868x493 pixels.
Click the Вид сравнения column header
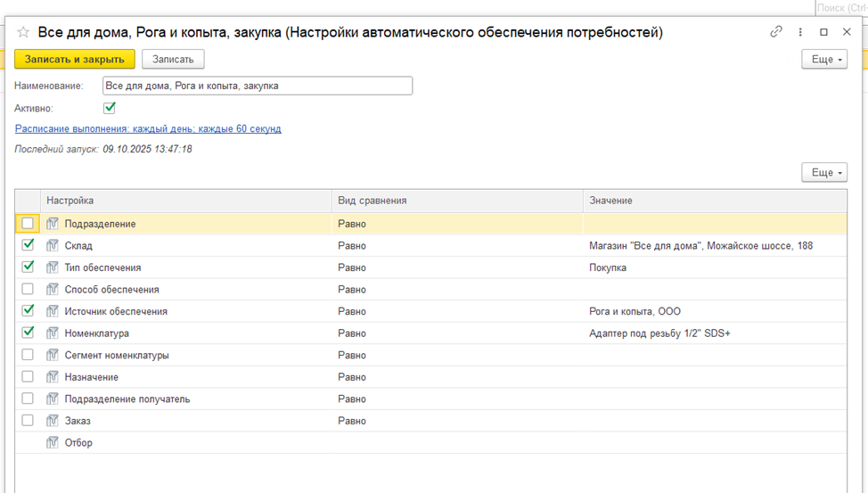click(373, 201)
